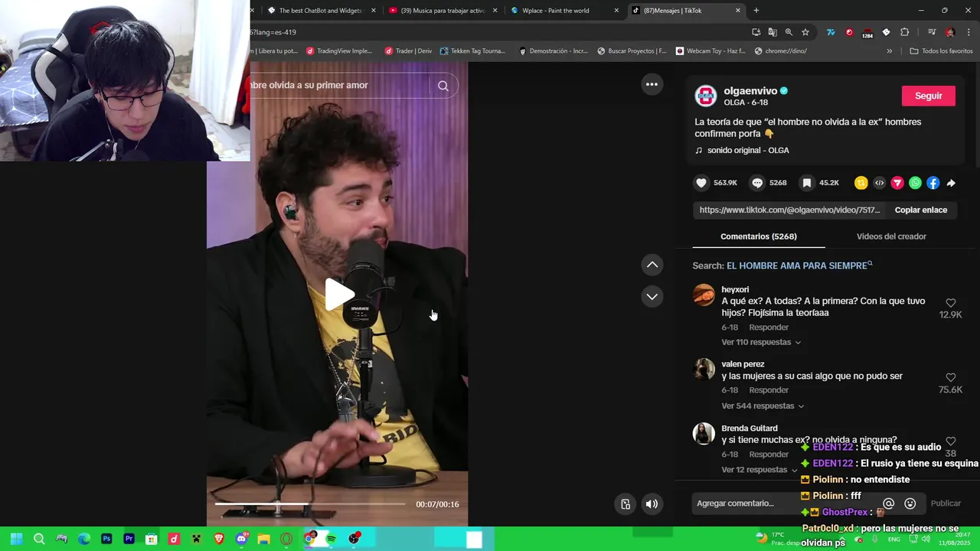Viewport: 980px width, 551px height.
Task: Mute the video sound
Action: pyautogui.click(x=652, y=504)
